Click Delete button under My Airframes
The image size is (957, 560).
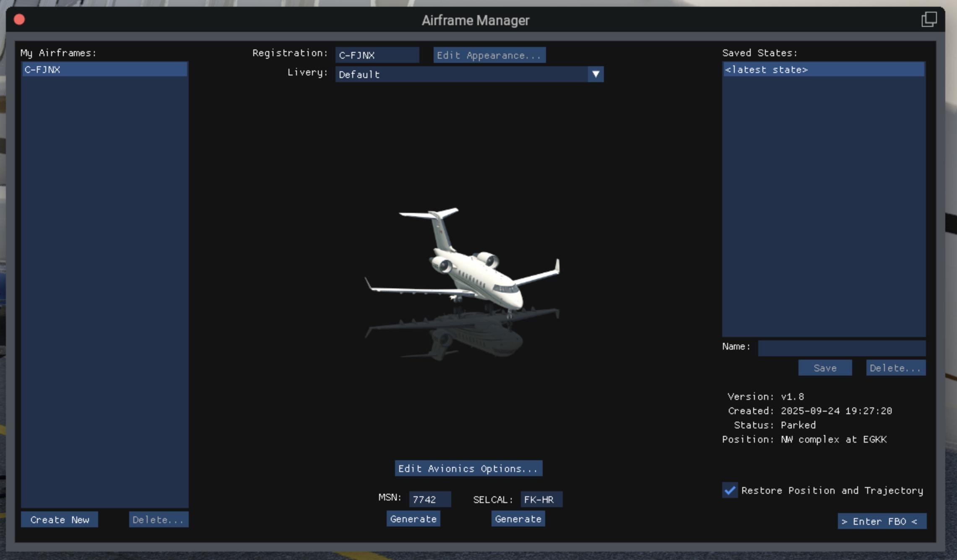coord(159,520)
